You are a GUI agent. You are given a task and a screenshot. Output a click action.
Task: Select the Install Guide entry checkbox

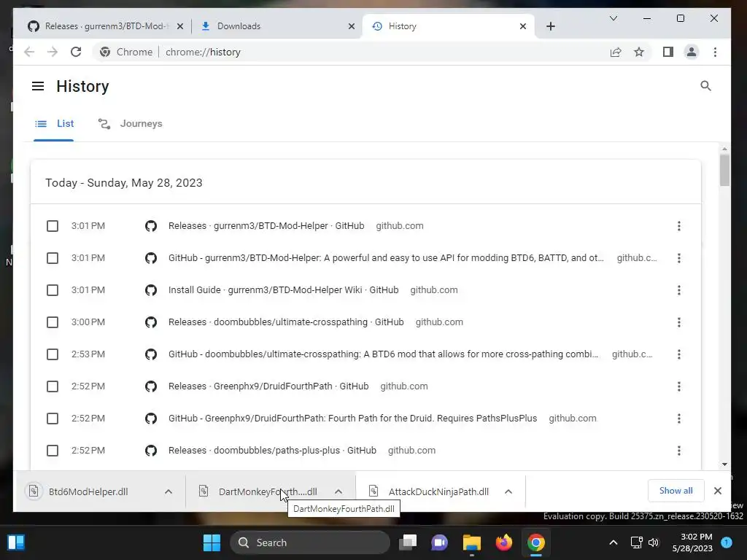(x=53, y=290)
